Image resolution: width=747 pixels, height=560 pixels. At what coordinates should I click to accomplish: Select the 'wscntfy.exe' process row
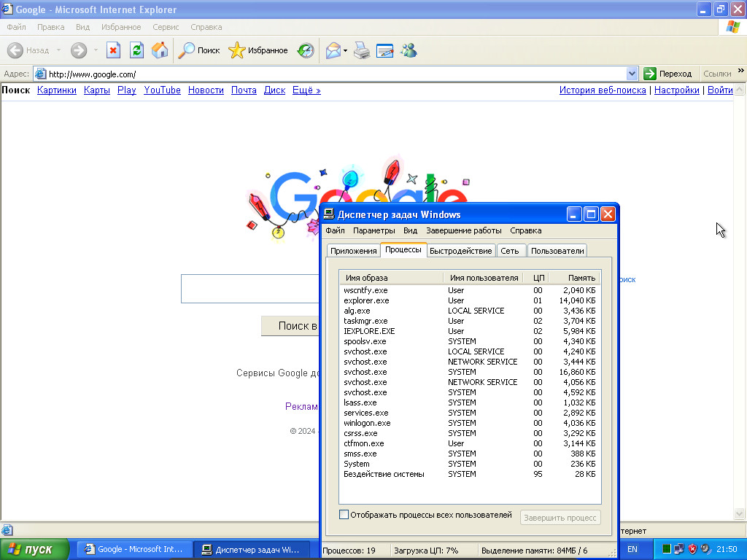(470, 290)
